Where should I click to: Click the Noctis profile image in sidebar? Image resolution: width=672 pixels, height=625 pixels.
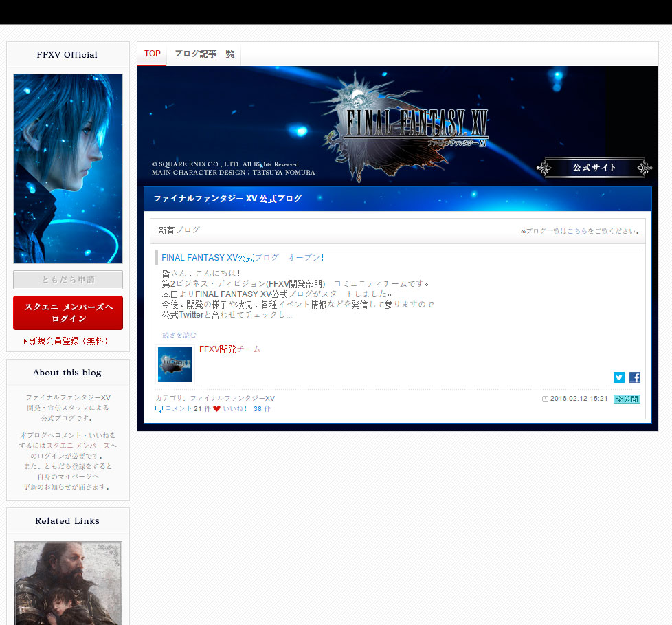coord(68,168)
